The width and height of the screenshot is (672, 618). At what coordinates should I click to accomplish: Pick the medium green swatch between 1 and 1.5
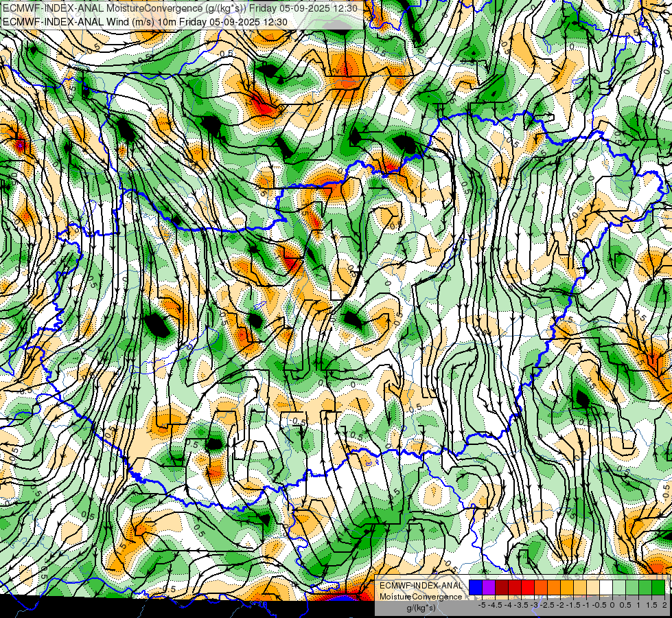(645, 587)
